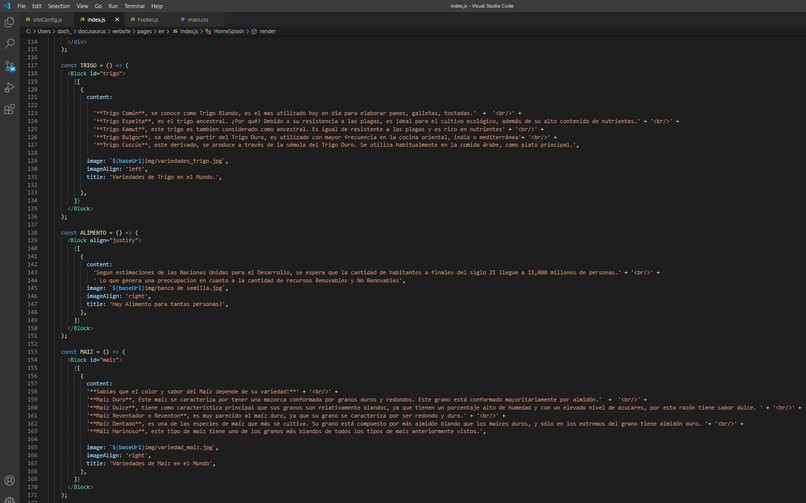Open the File menu
The width and height of the screenshot is (806, 503).
point(22,6)
